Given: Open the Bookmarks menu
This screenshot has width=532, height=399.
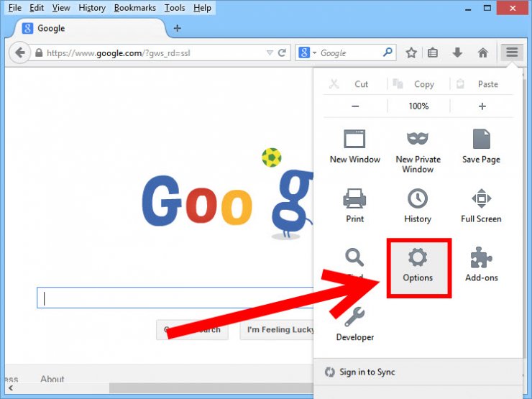Looking at the screenshot, I should pyautogui.click(x=134, y=7).
